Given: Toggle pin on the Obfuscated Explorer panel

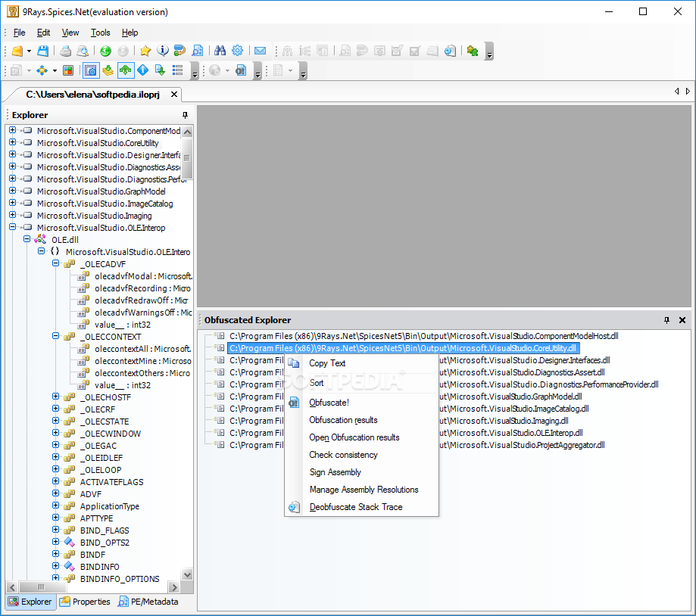Looking at the screenshot, I should [666, 320].
